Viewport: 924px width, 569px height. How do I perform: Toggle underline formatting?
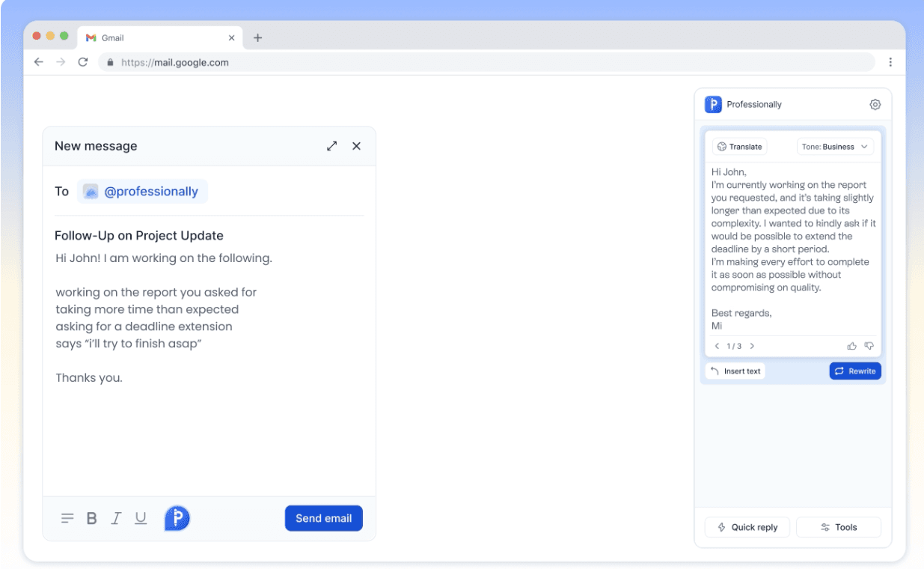[x=141, y=518]
